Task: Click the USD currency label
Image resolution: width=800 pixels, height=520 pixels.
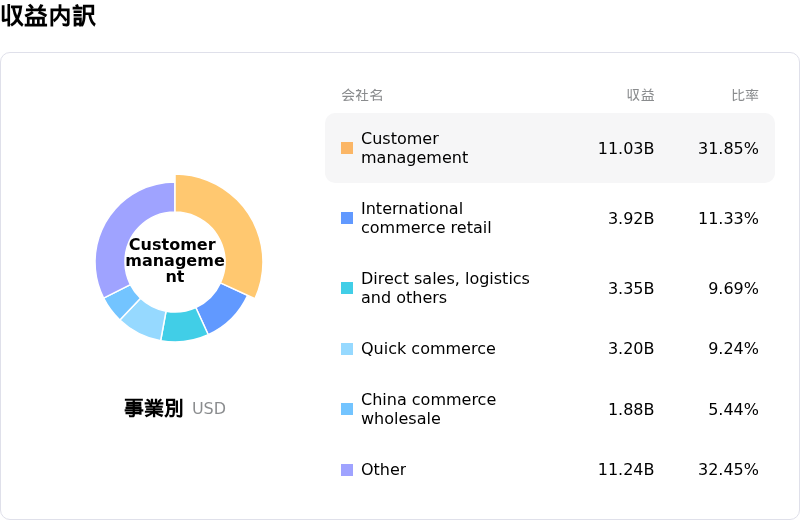Action: (x=209, y=408)
